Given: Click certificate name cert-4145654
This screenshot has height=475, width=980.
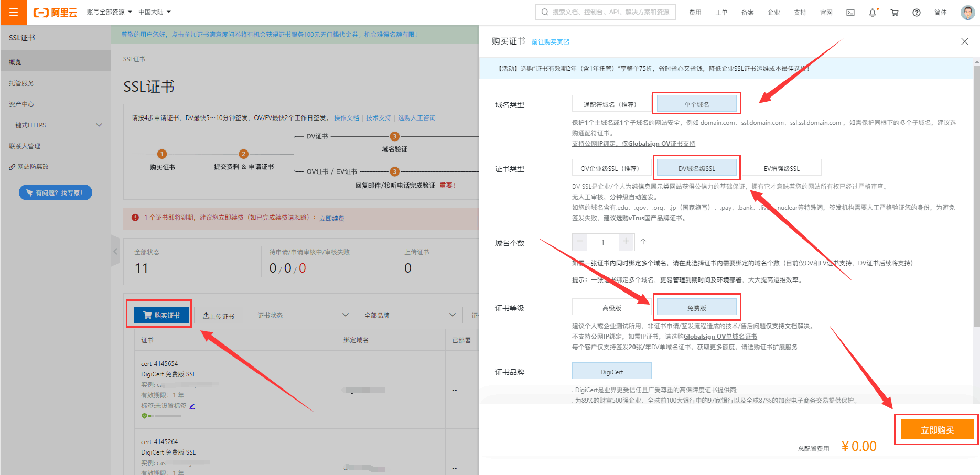Looking at the screenshot, I should point(159,364).
